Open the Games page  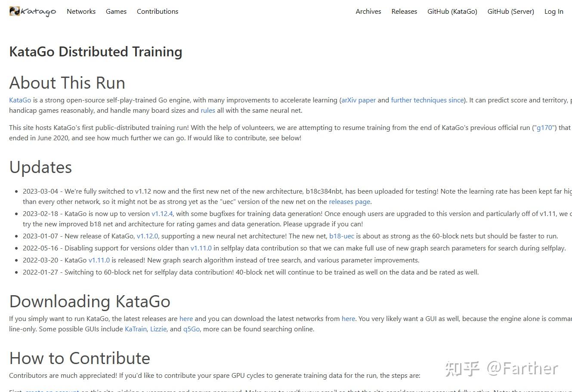[116, 12]
